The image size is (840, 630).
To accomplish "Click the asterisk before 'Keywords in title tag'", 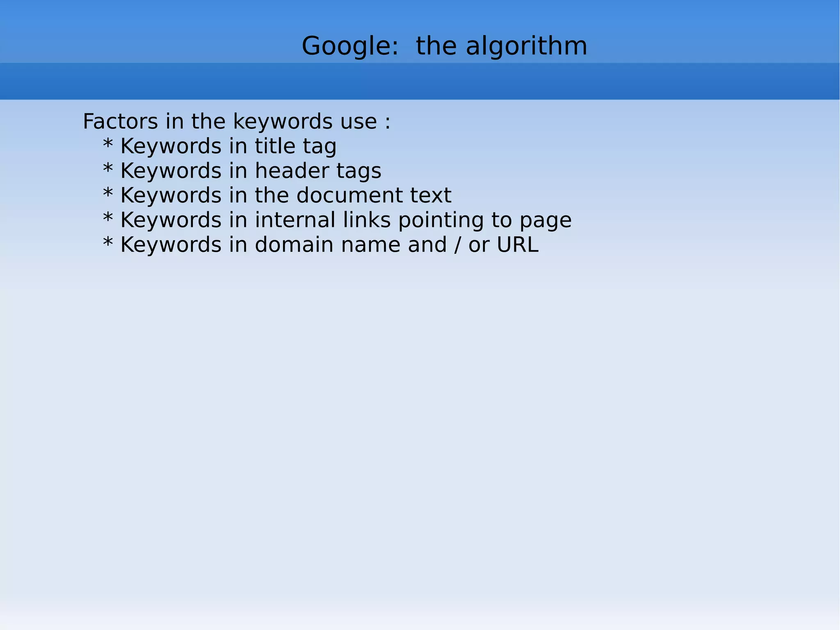I will pyautogui.click(x=108, y=144).
